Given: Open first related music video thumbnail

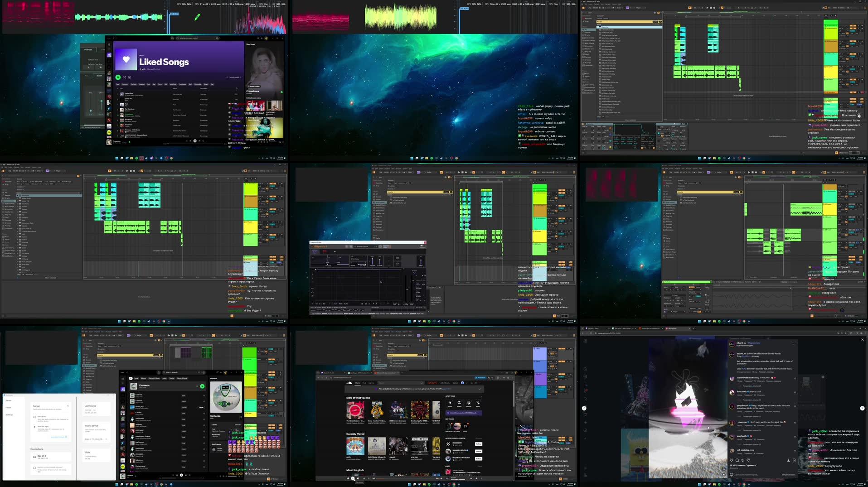Looking at the screenshot, I should coord(256,106).
